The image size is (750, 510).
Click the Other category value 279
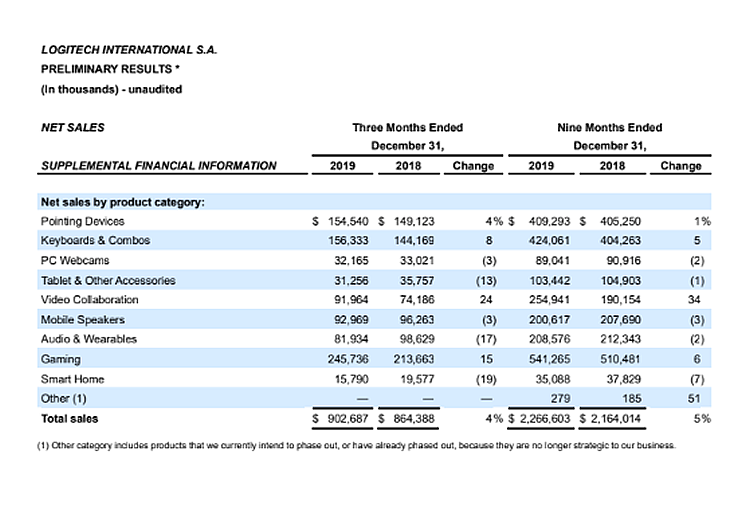coord(560,399)
